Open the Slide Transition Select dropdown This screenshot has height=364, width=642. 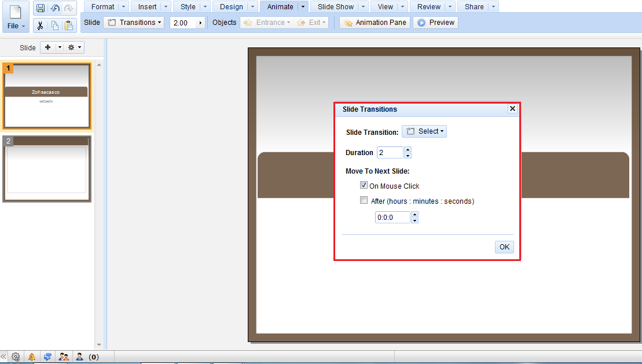tap(424, 131)
